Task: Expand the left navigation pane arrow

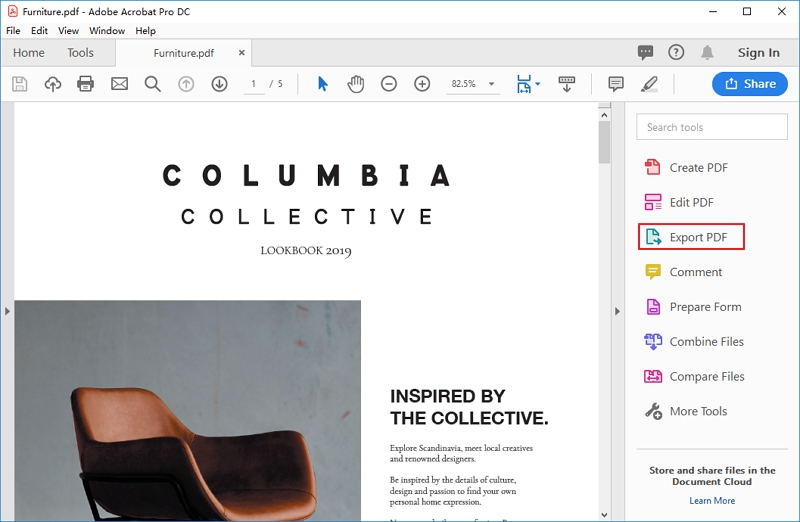Action: [7, 311]
